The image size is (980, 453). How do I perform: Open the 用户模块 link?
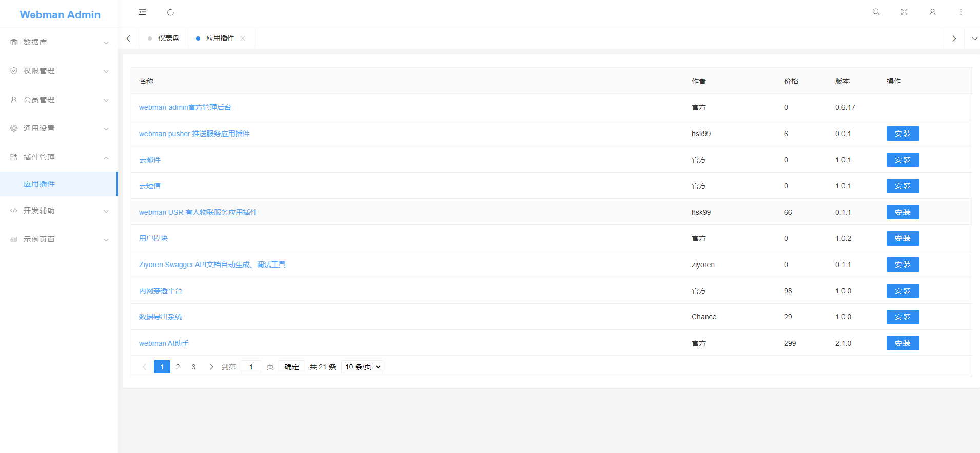pos(153,238)
